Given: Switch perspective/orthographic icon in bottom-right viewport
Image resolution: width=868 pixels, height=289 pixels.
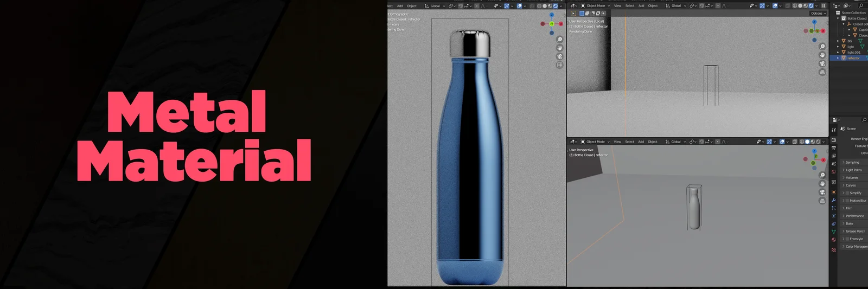Looking at the screenshot, I should pyautogui.click(x=822, y=201).
